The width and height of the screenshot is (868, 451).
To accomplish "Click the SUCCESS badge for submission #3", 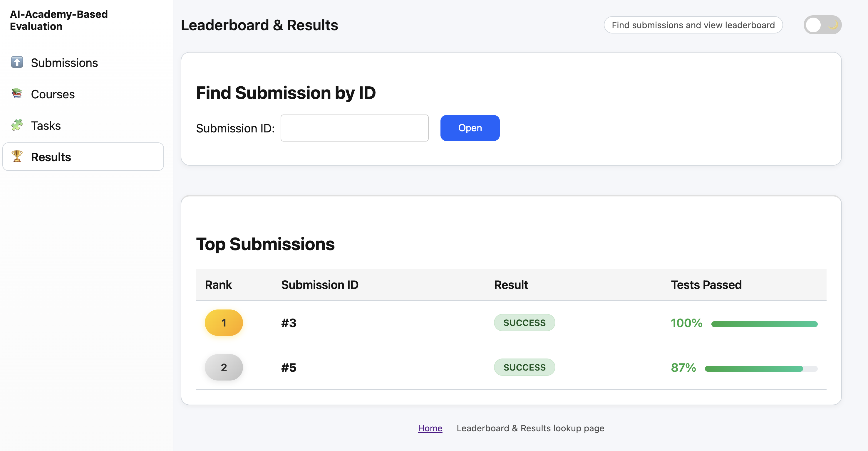I will 524,323.
